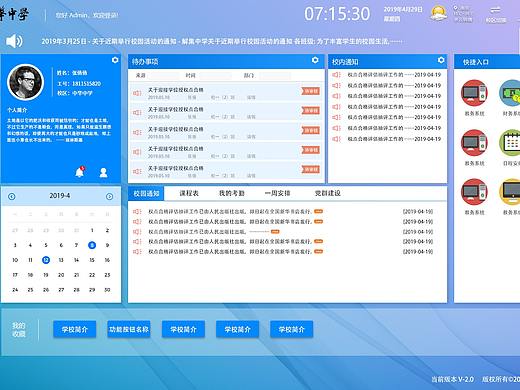520x390 pixels.
Task: Click the 部门 filter field in 待办事项
Action: (x=275, y=76)
